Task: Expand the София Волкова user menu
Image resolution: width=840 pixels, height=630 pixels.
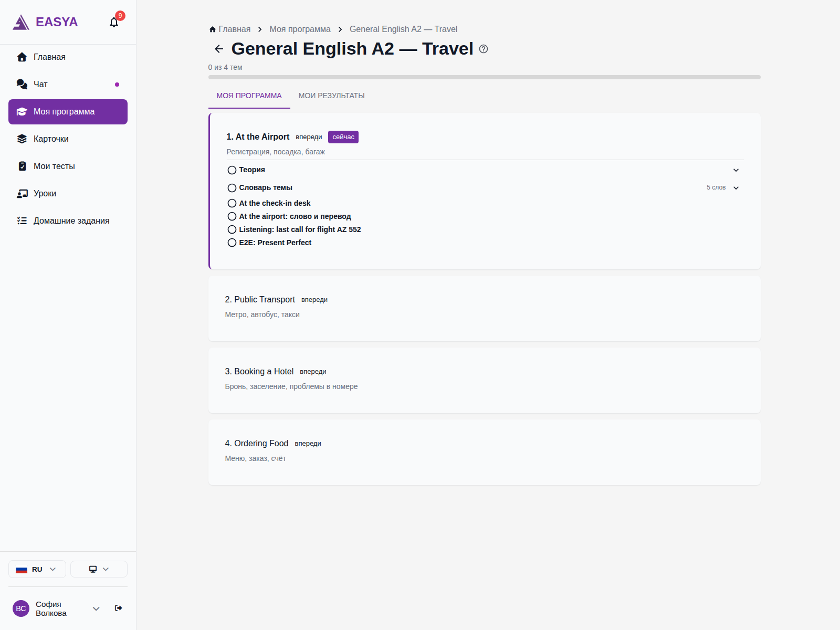Action: click(96, 608)
